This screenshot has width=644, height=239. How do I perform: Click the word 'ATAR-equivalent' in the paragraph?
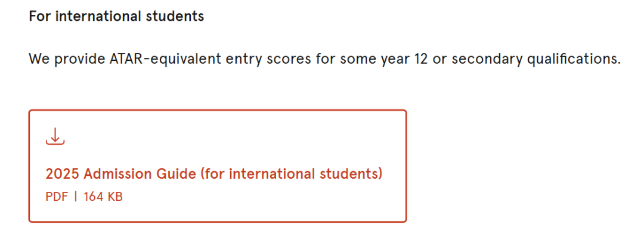point(167,60)
